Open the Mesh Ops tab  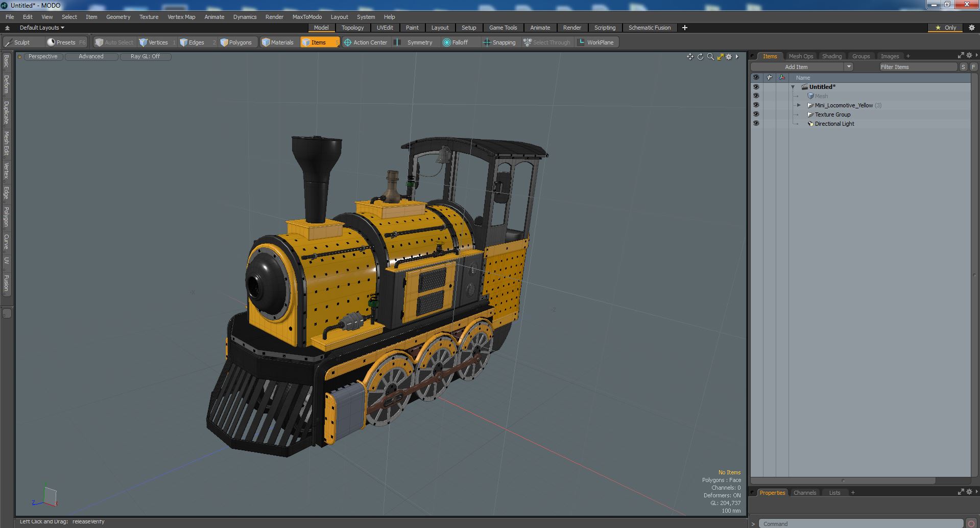tap(801, 56)
